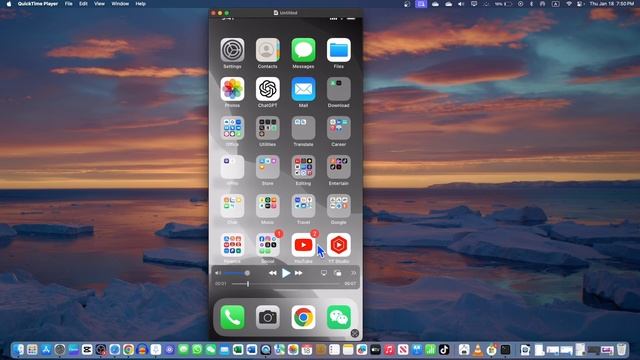Open the QuickTime Player menu

click(38, 4)
